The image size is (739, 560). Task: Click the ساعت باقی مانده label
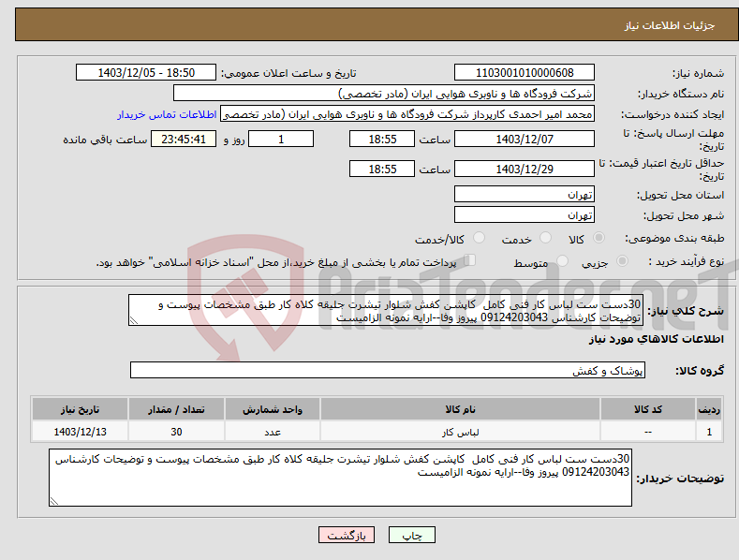click(105, 140)
